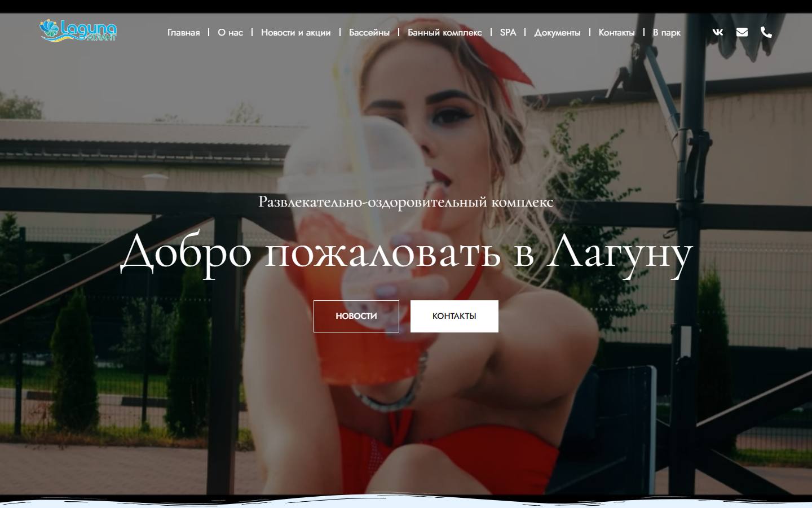812x508 pixels.
Task: Select the SPA menu item
Action: pyautogui.click(x=507, y=33)
